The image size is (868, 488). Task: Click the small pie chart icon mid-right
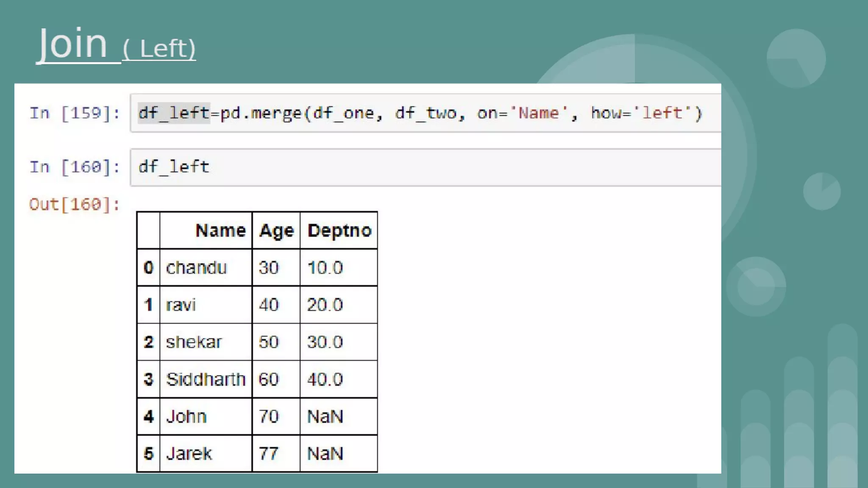(821, 191)
